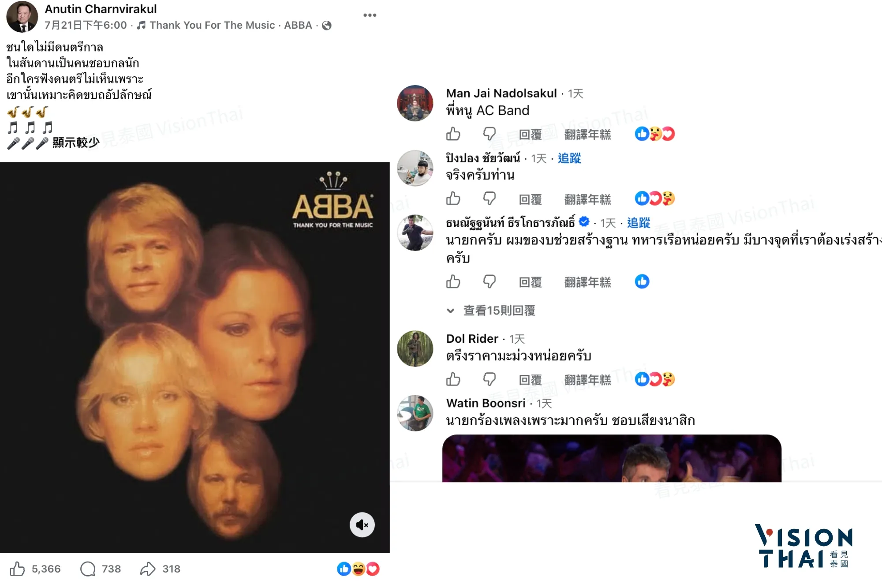Like Anutin's post with thumbs-up icon
Viewport: 882px width, 588px height.
click(x=18, y=569)
